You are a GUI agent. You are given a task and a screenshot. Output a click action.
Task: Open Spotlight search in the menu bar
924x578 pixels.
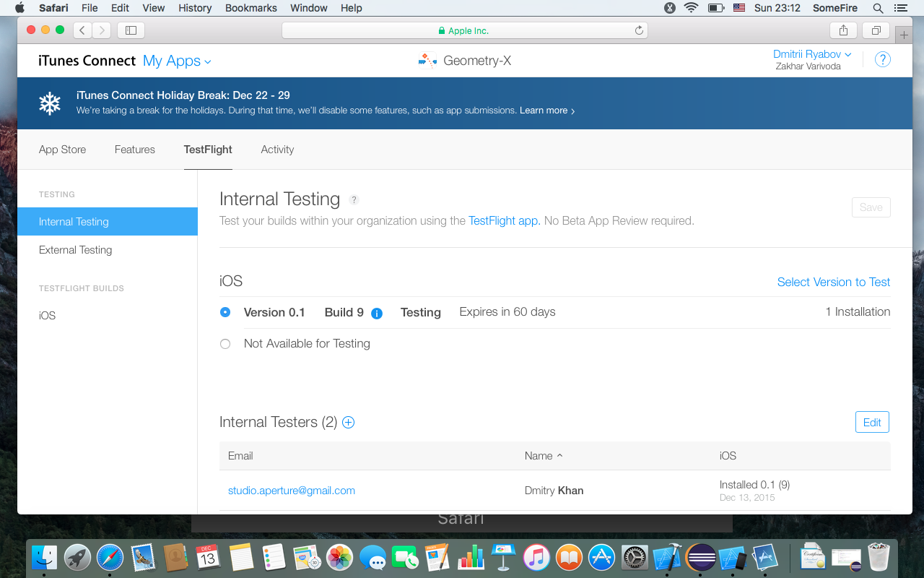click(x=878, y=8)
